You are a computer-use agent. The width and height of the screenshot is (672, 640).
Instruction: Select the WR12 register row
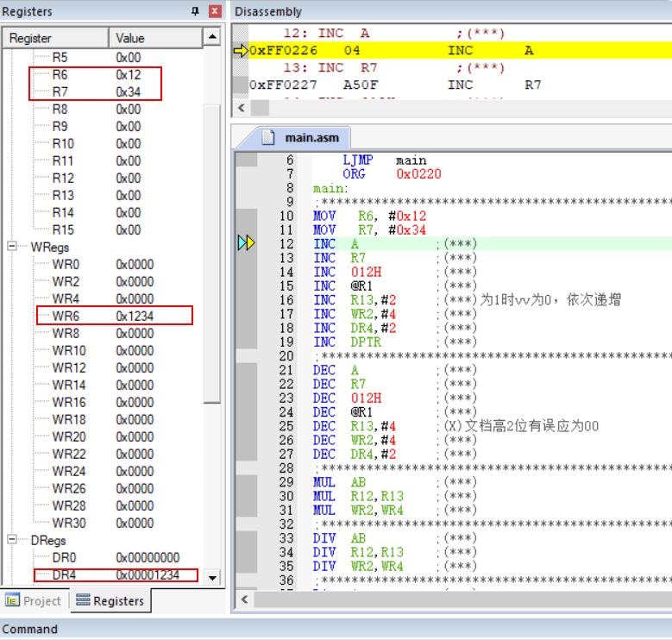pyautogui.click(x=103, y=367)
